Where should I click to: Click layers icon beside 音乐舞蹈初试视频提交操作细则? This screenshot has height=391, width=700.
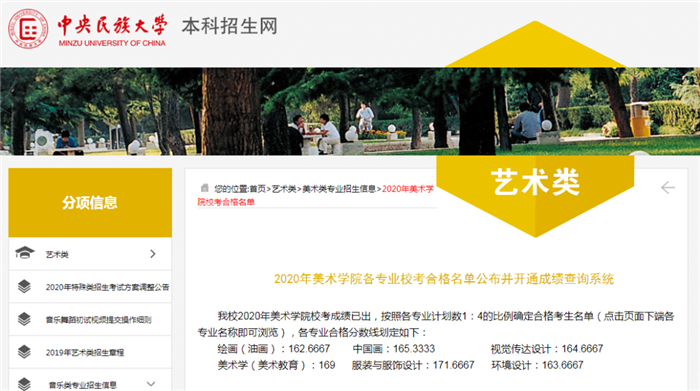(24, 319)
